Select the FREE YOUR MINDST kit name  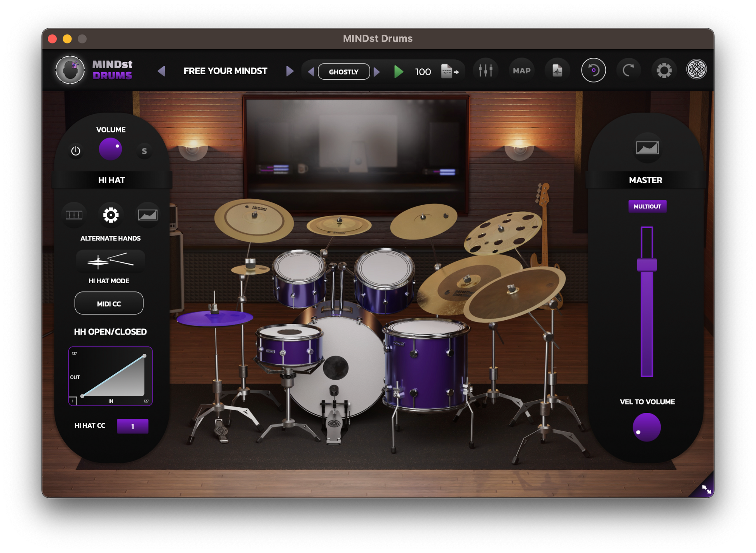coord(225,71)
